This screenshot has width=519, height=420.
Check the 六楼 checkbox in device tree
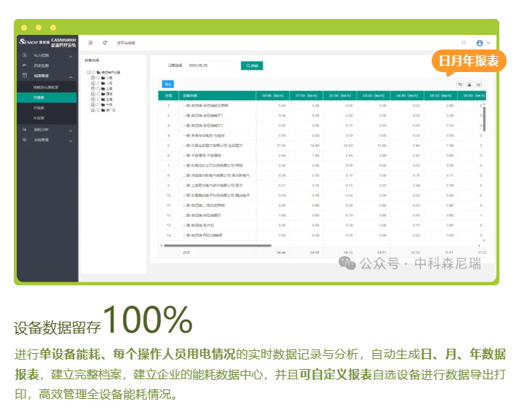pyautogui.click(x=98, y=105)
